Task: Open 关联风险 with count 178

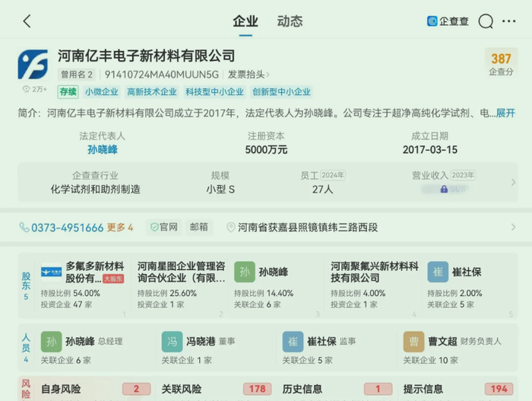Action: coord(217,389)
